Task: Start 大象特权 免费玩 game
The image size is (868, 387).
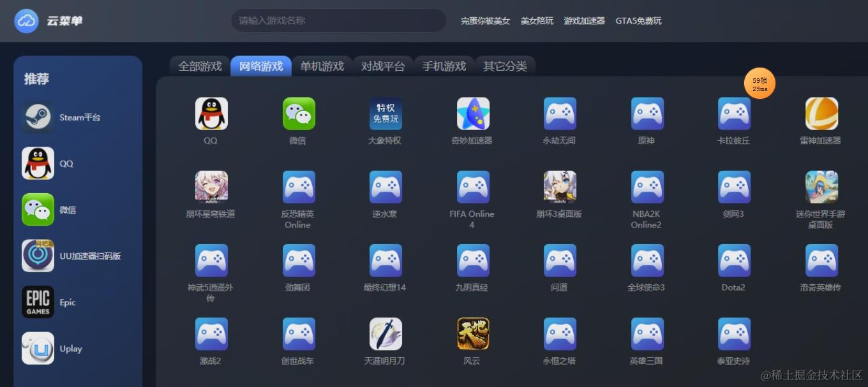Action: click(x=385, y=113)
